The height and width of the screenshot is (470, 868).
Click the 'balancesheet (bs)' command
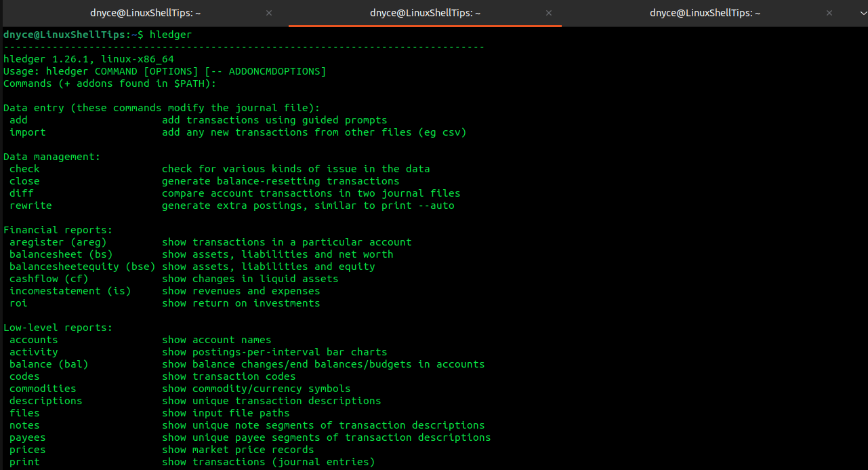pos(61,254)
